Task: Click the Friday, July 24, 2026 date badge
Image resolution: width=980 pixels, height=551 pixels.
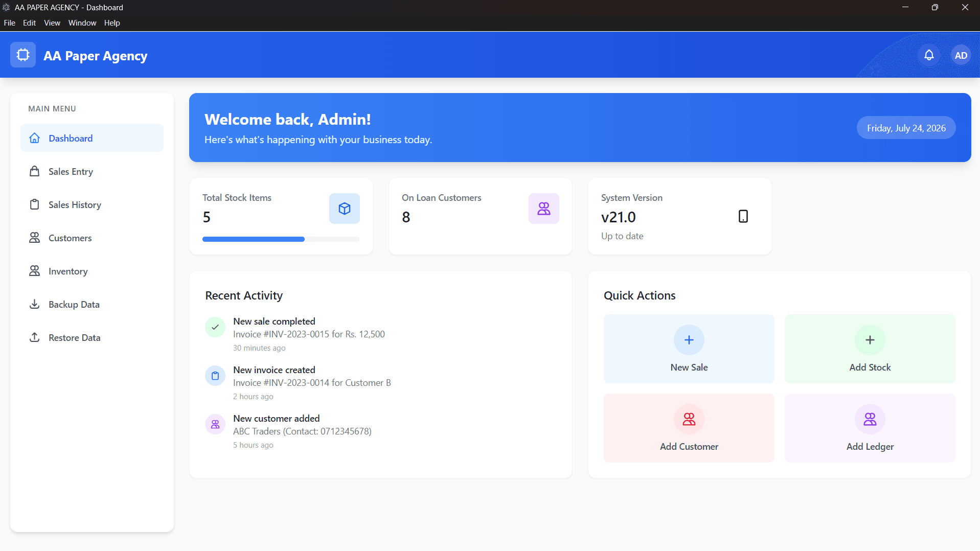Action: click(x=906, y=128)
